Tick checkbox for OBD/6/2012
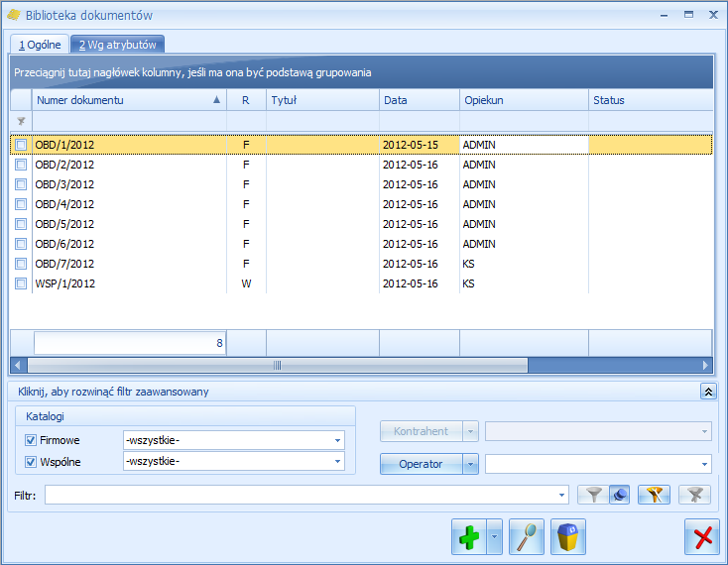 pos(21,244)
